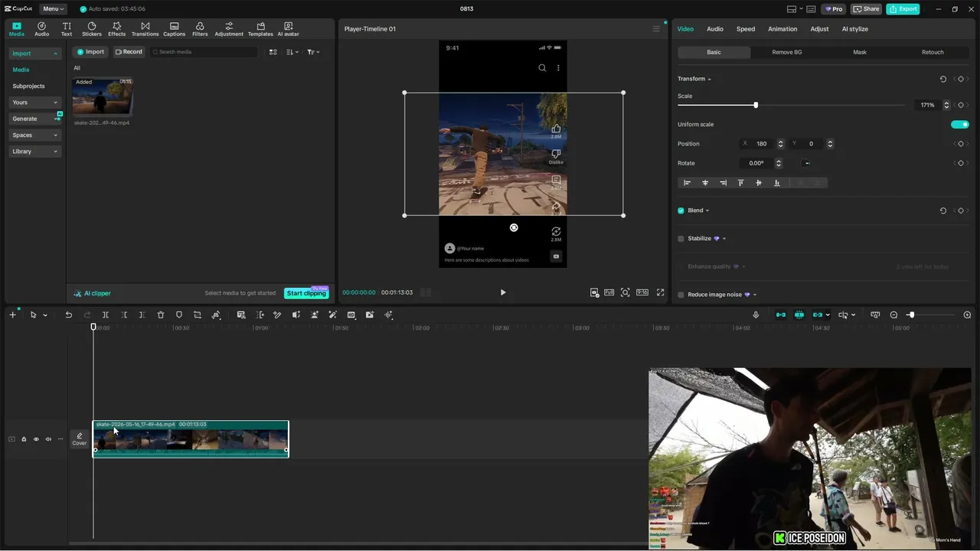The image size is (980, 551).
Task: Open the Menu dropdown
Action: click(53, 9)
